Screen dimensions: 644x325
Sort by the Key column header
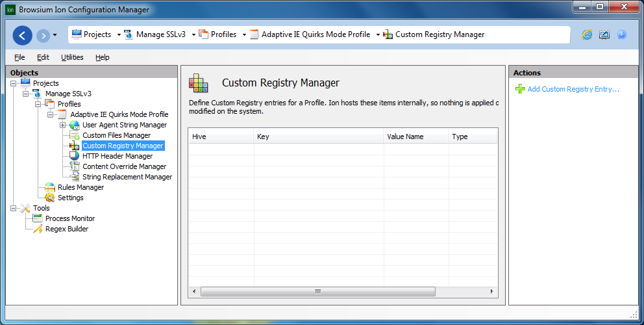319,136
